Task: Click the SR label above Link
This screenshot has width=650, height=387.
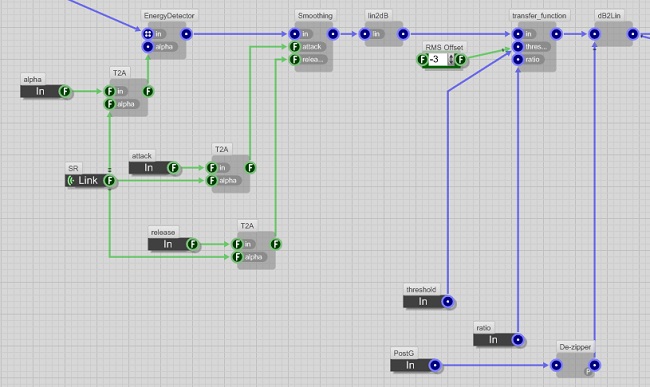Action: (73, 168)
